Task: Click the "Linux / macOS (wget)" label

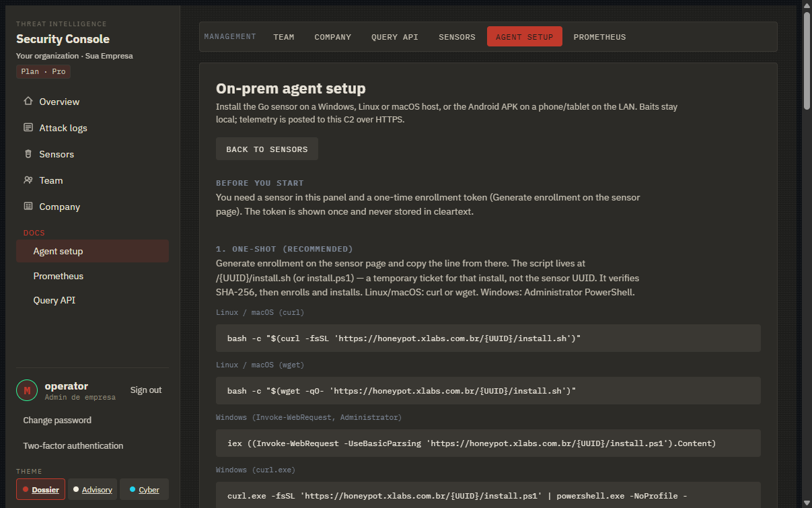Action: [259, 365]
